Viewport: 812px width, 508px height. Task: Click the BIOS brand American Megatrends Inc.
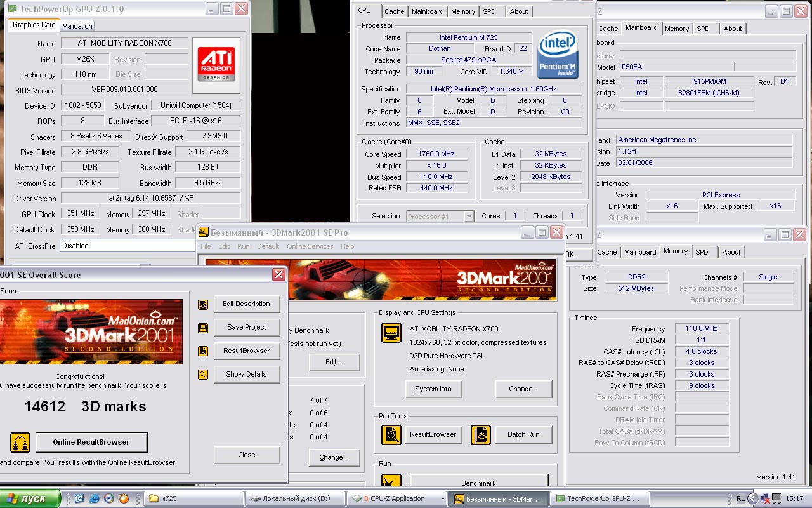coord(704,140)
